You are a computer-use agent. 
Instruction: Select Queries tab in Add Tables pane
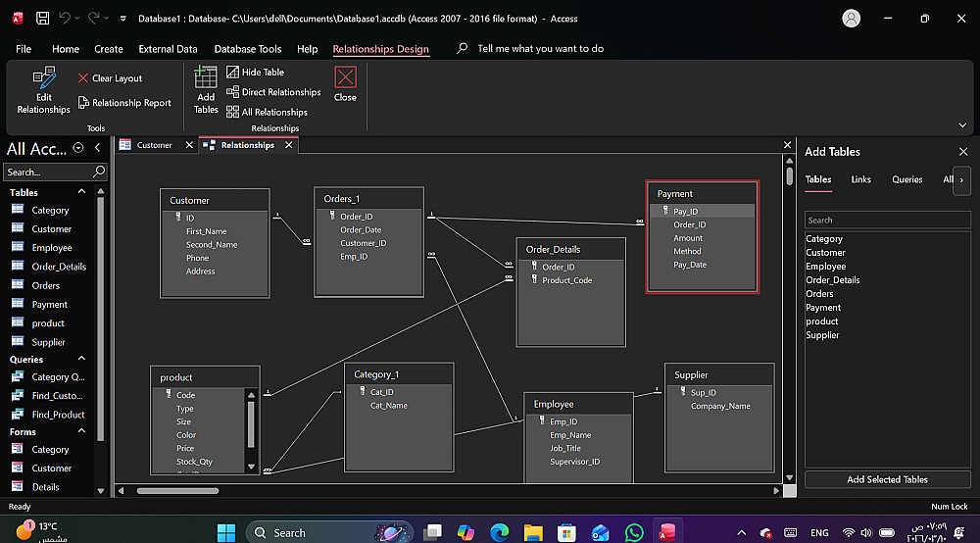[x=906, y=179]
